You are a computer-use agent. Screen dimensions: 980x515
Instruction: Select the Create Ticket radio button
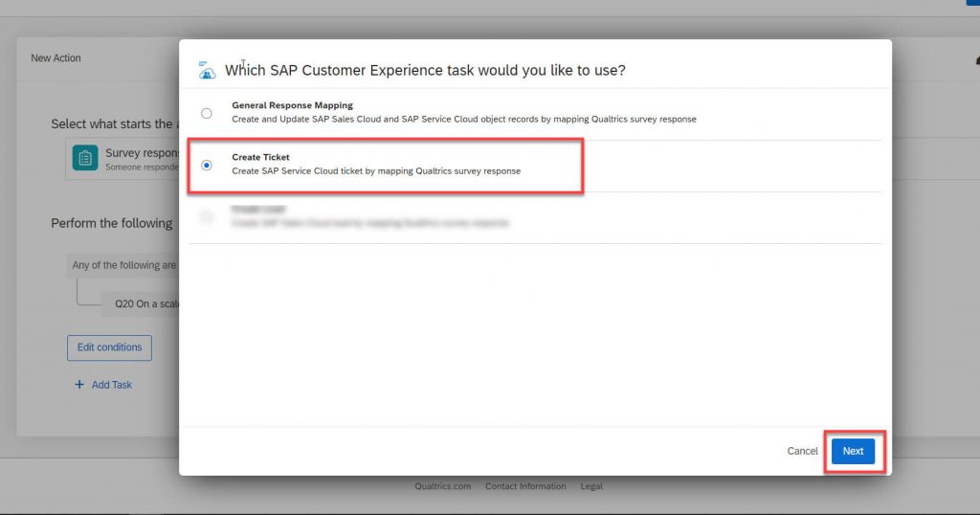[207, 165]
